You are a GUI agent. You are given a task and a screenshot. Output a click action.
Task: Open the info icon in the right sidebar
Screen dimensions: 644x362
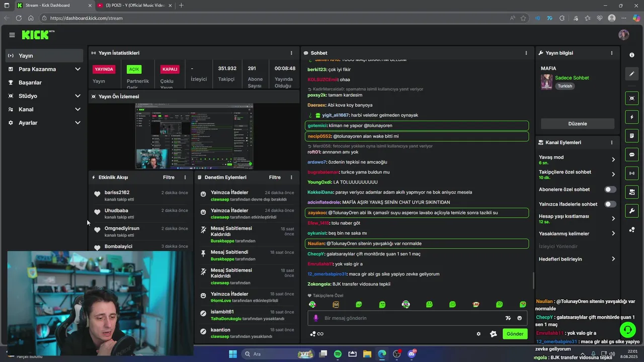(x=632, y=55)
